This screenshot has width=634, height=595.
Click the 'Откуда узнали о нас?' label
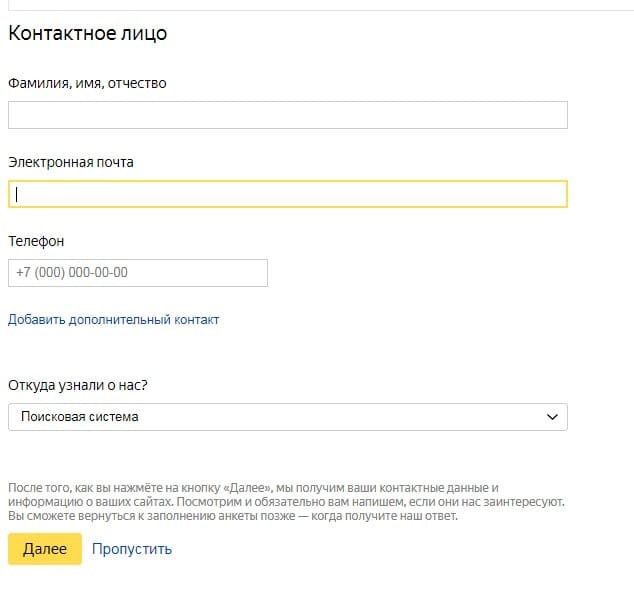pyautogui.click(x=84, y=385)
